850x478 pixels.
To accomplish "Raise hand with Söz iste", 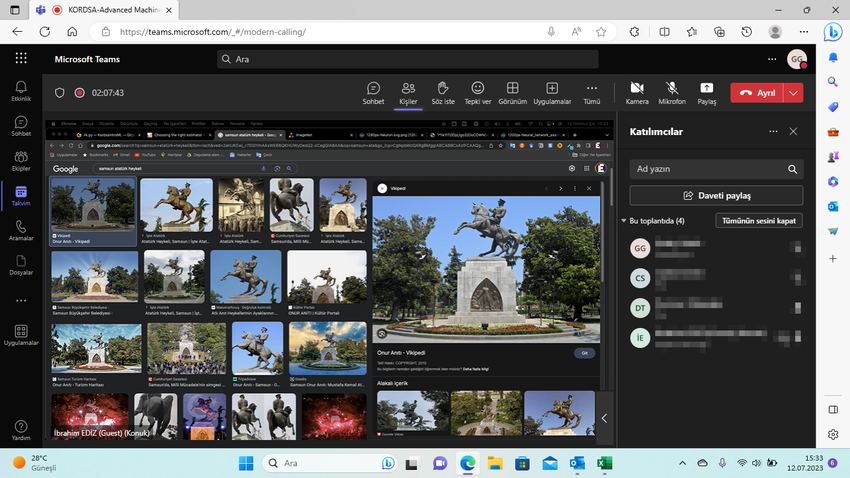I will 443,93.
